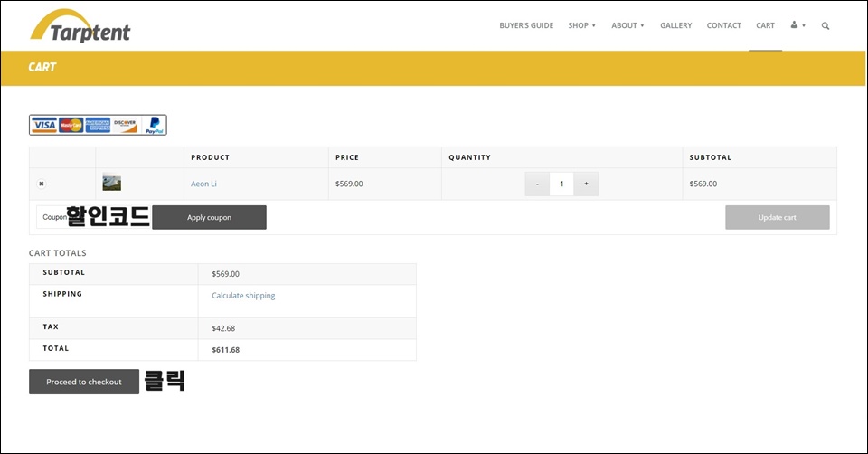Open the search magnifier icon
Viewport: 868px width, 454px height.
tap(825, 25)
